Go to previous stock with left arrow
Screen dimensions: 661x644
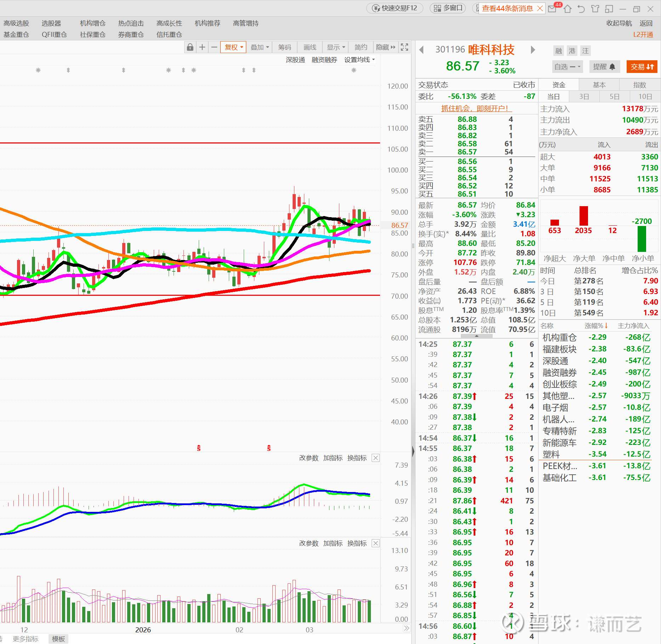[x=421, y=50]
